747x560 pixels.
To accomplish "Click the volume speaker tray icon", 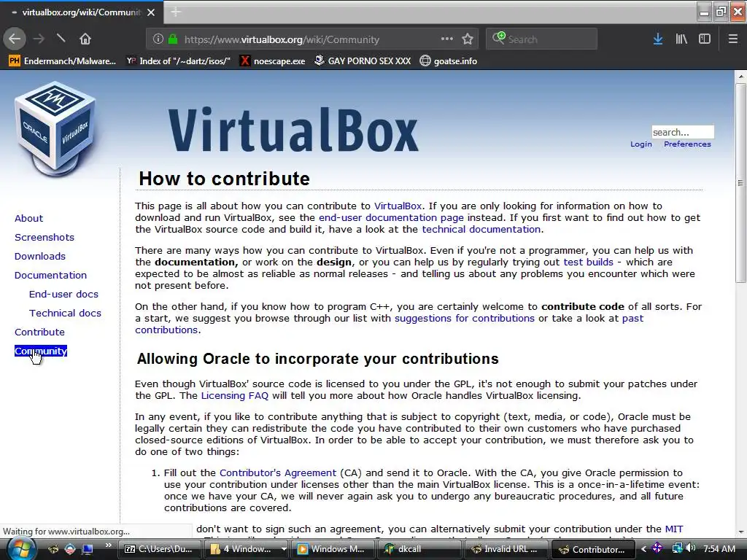I will coord(692,548).
